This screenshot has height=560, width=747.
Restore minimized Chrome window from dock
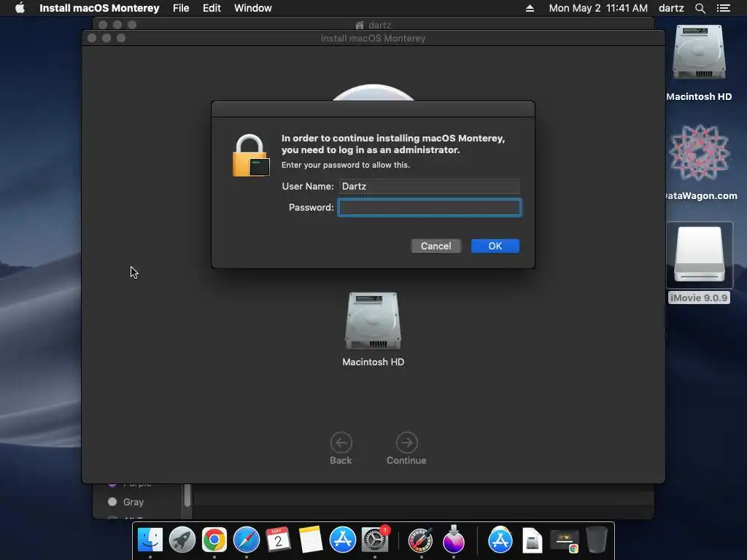click(x=565, y=541)
